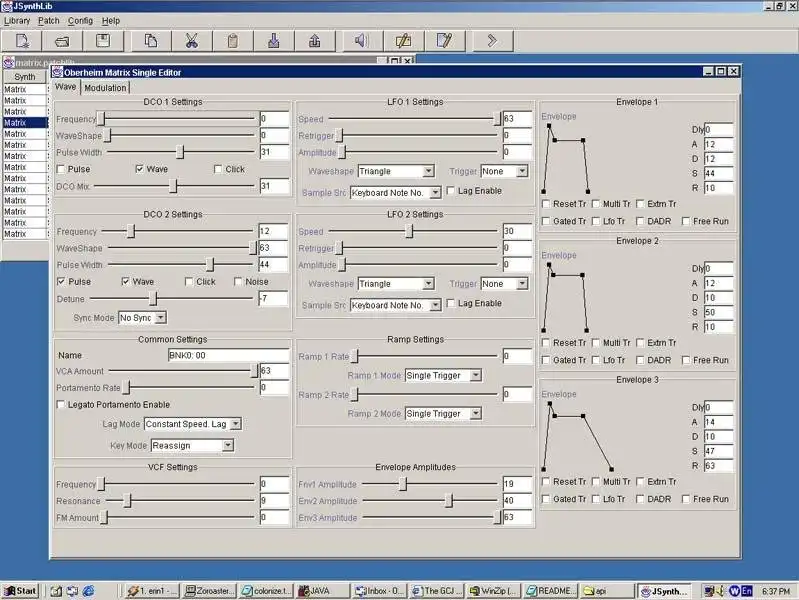Enable Envelope 3 Free Run checkbox
The height and width of the screenshot is (600, 799).
(686, 499)
